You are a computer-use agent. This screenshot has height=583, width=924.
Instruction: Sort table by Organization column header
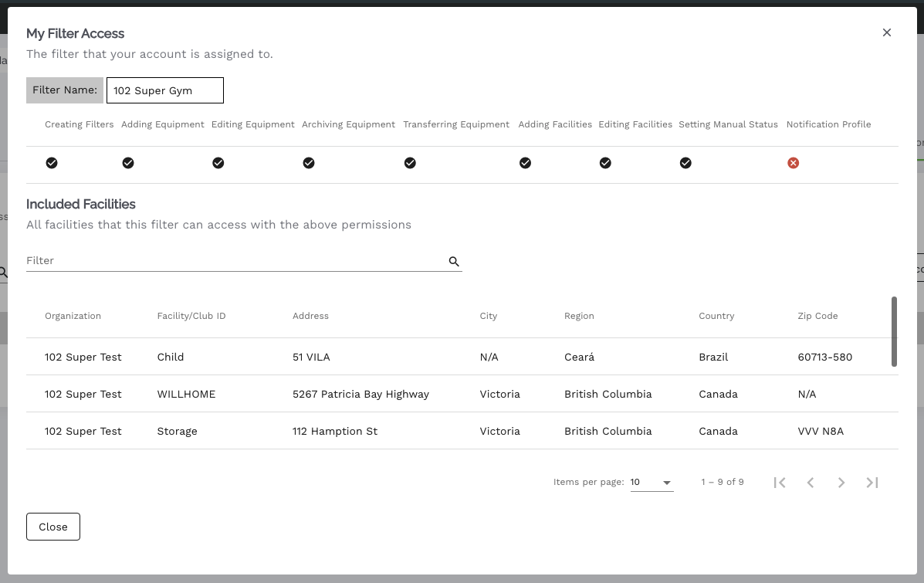[73, 316]
